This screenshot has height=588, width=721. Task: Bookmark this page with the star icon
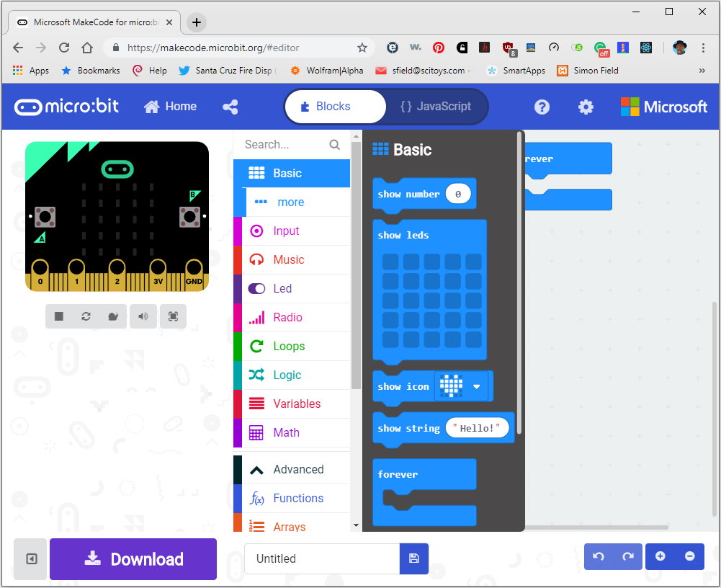[362, 48]
